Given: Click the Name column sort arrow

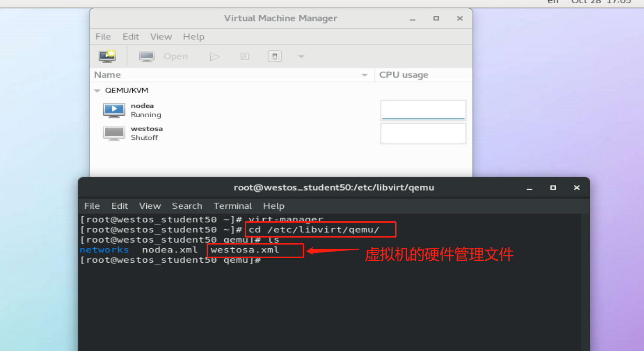Looking at the screenshot, I should 364,75.
